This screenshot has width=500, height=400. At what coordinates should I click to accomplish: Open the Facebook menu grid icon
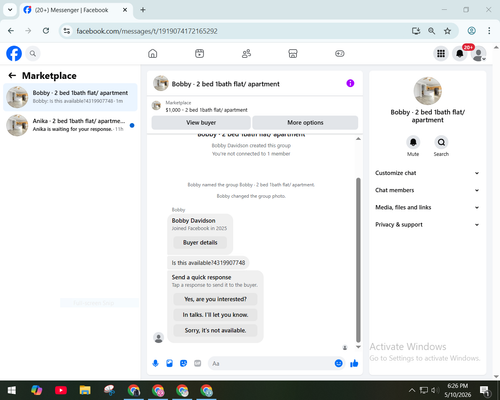441,53
